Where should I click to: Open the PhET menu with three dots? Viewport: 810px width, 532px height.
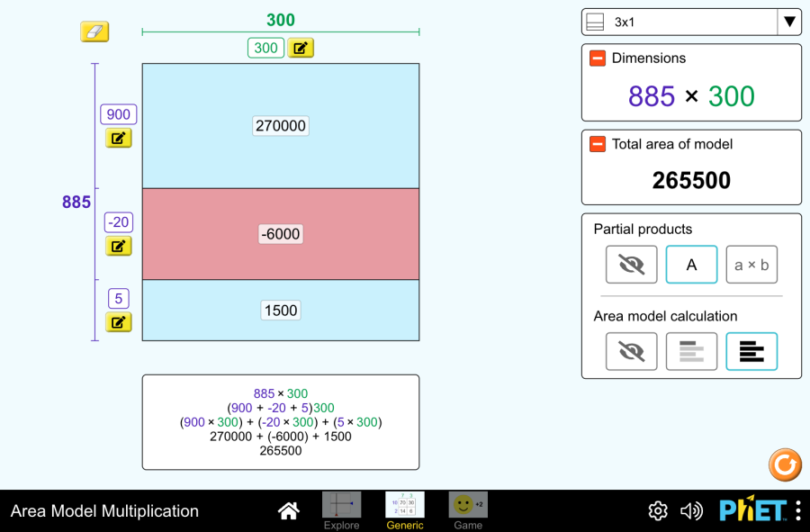coord(800,510)
